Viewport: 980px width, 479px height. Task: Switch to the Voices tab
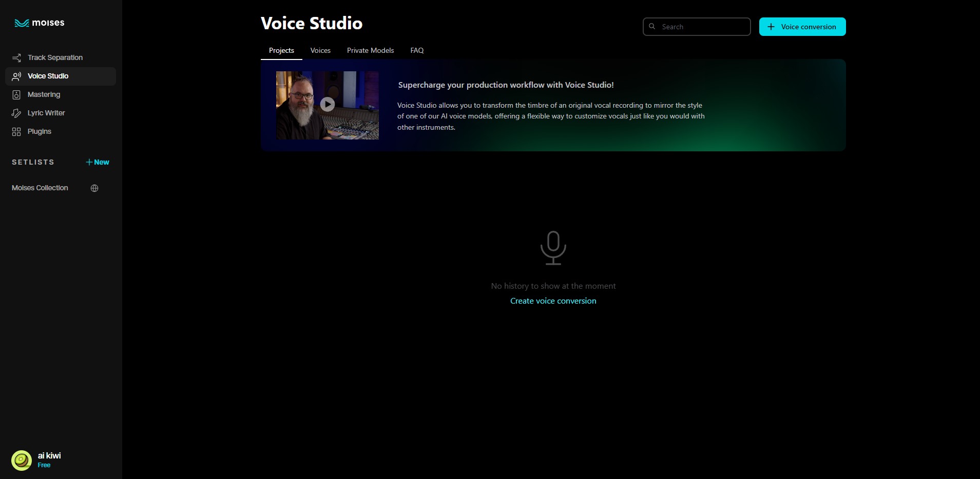(320, 50)
